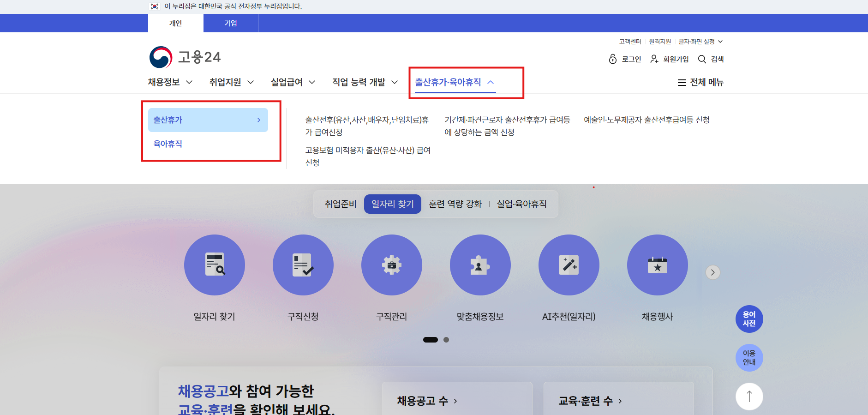Open 출산전후(유산,사산,배우자,난임치료)휴가 급여신청 link
The image size is (868, 415).
(367, 126)
